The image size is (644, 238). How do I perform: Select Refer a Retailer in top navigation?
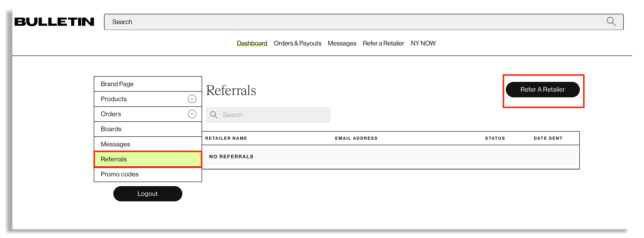coord(383,43)
